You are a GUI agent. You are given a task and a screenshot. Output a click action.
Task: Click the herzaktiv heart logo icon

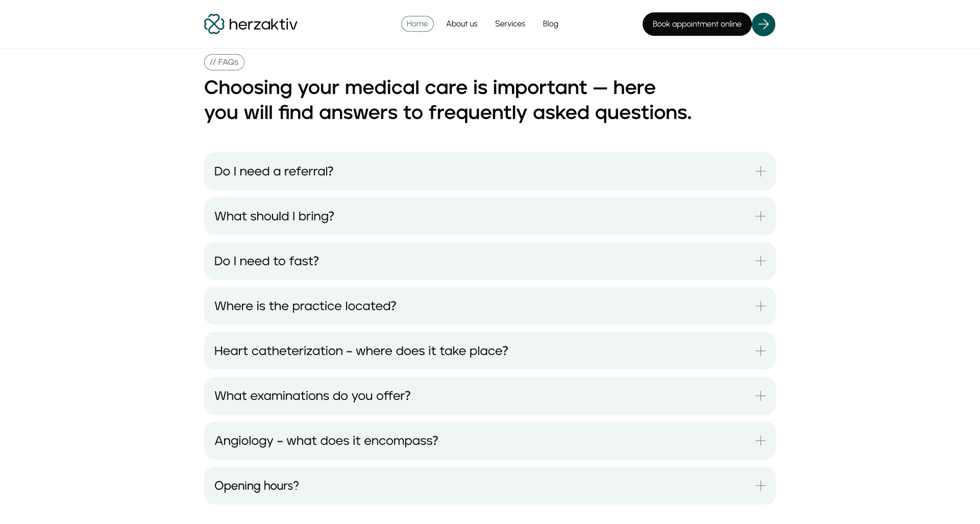point(214,24)
